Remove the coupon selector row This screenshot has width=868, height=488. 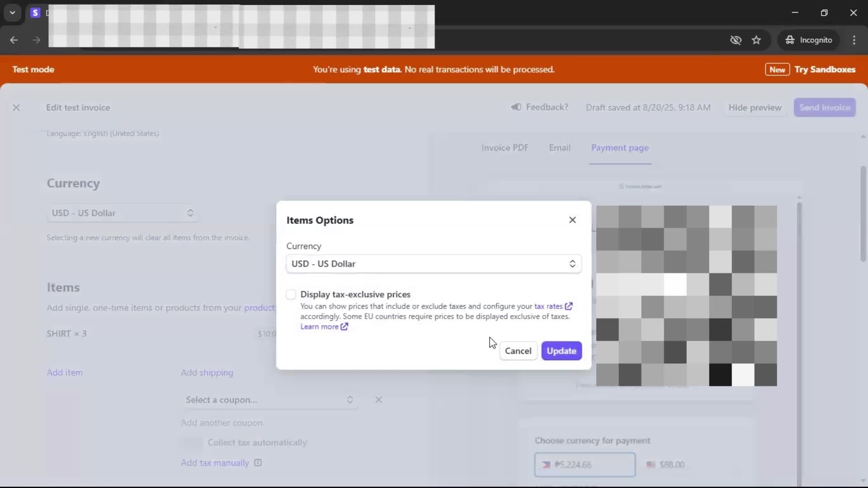pyautogui.click(x=378, y=399)
